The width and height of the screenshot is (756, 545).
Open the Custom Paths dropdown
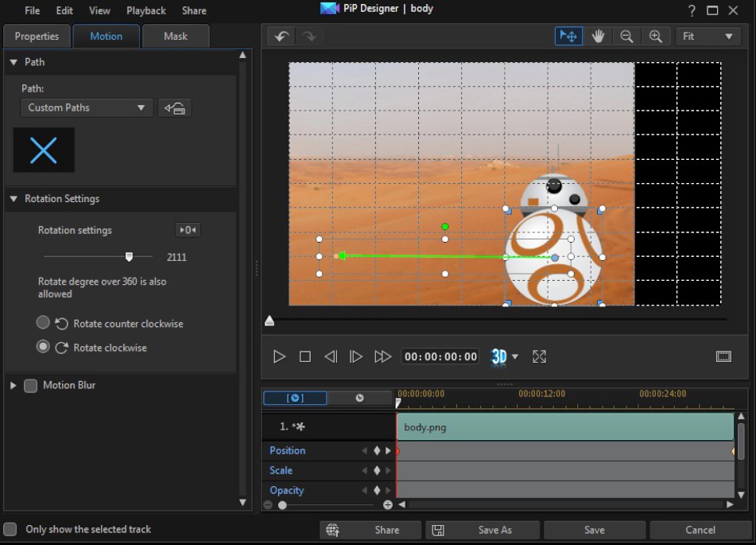tap(87, 107)
